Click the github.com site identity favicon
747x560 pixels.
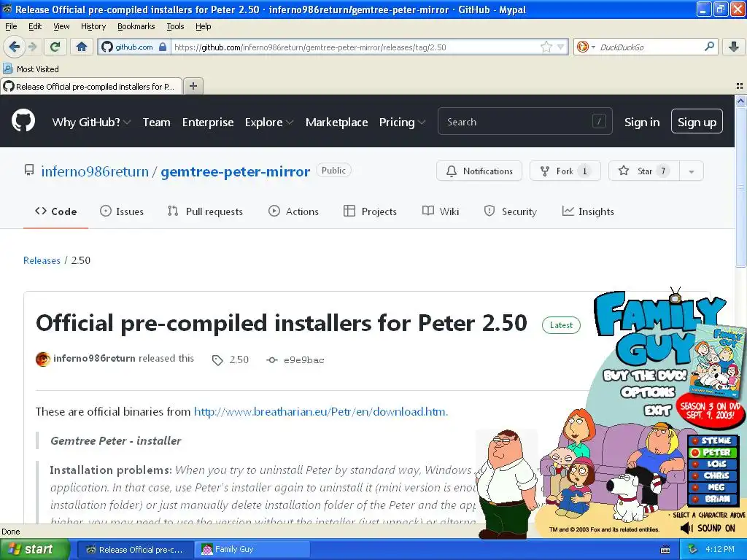point(107,47)
